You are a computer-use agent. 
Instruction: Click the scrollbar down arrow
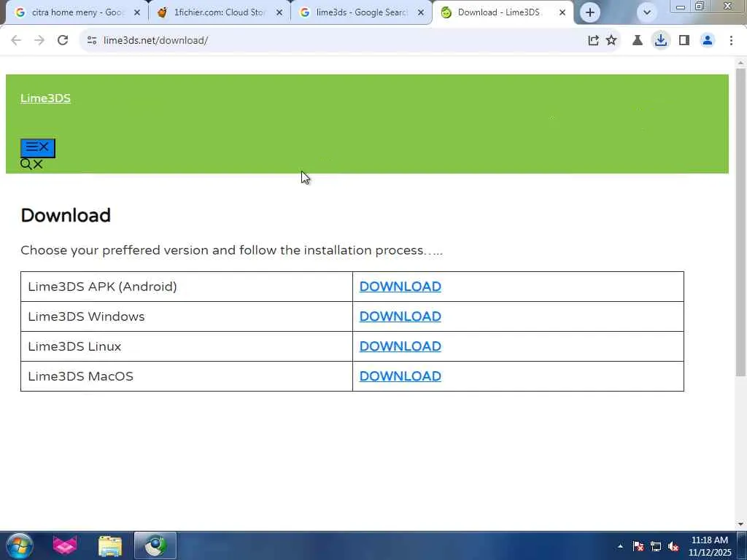(x=740, y=524)
